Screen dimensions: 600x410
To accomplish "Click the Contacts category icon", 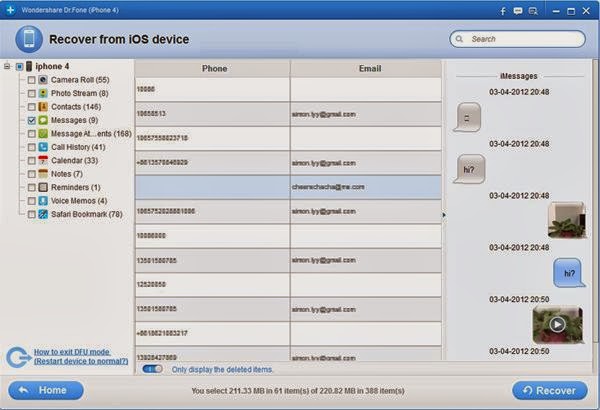I will (x=43, y=106).
